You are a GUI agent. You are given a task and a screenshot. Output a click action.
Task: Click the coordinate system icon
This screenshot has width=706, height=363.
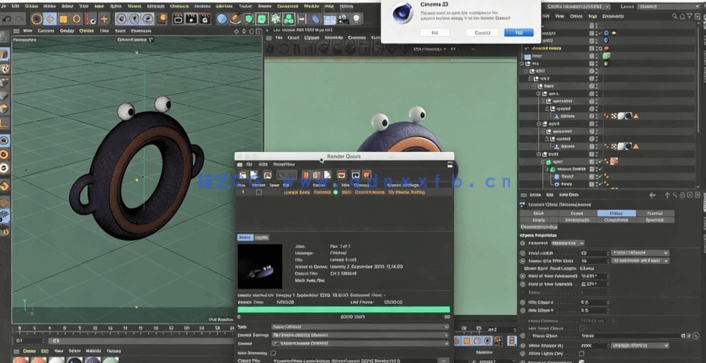pos(162,19)
